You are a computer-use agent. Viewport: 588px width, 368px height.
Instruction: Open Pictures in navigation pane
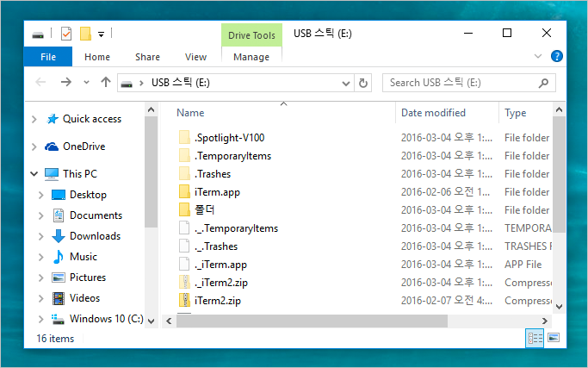coord(88,278)
